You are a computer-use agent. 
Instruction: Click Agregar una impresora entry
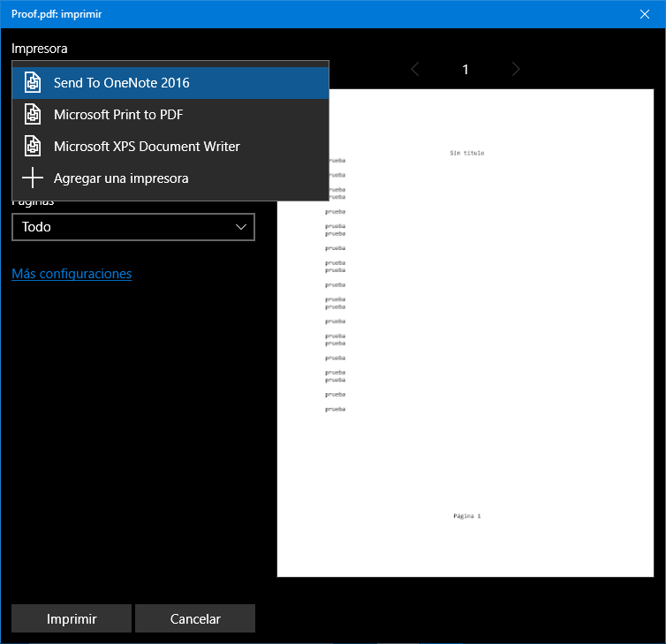coord(170,178)
